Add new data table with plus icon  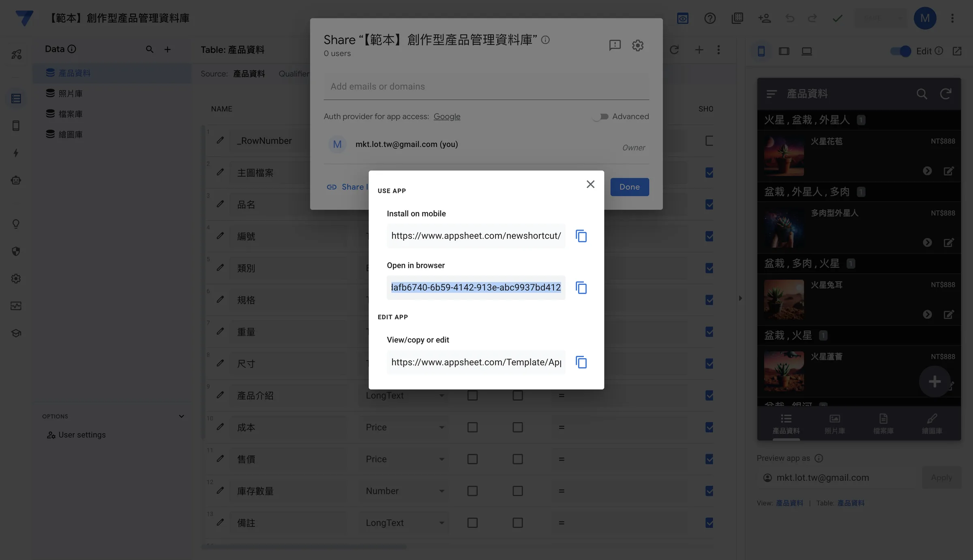167,49
